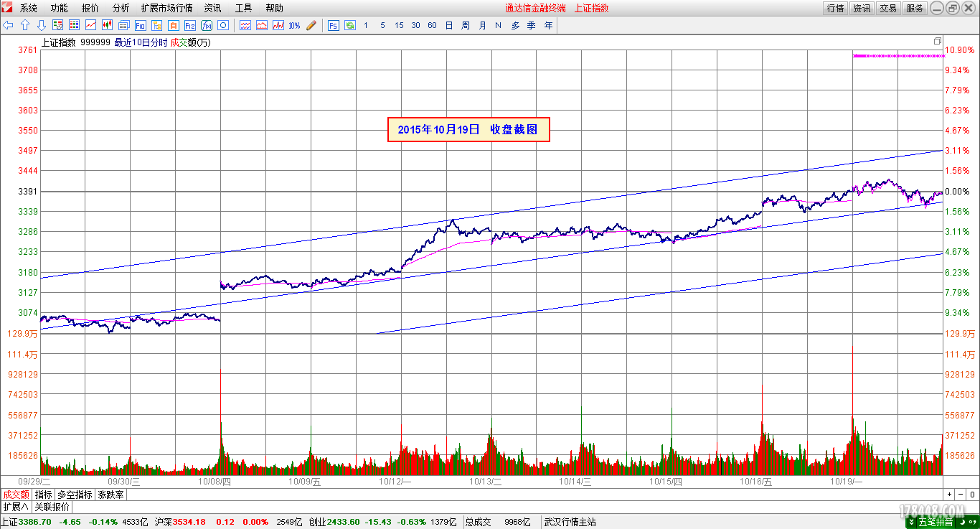Switch to the 指标 tab
Screen dimensions: 980x529
44,495
